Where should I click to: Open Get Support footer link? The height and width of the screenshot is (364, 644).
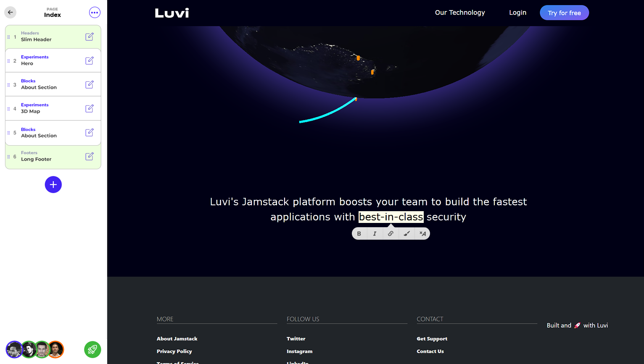[x=432, y=339]
